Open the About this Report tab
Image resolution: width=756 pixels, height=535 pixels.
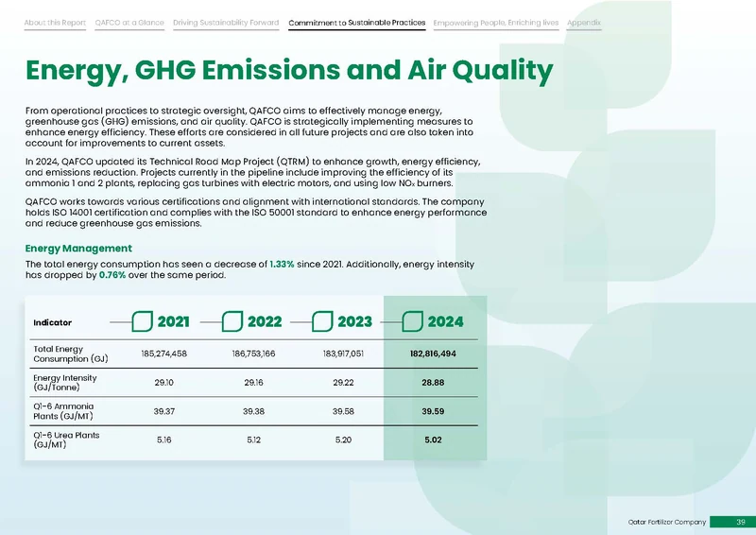[55, 23]
